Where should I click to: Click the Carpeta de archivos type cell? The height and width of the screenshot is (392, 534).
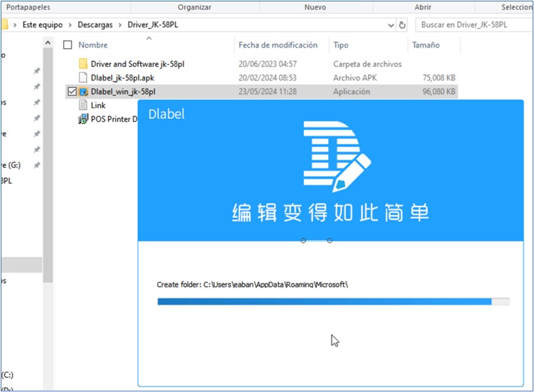[x=367, y=64]
